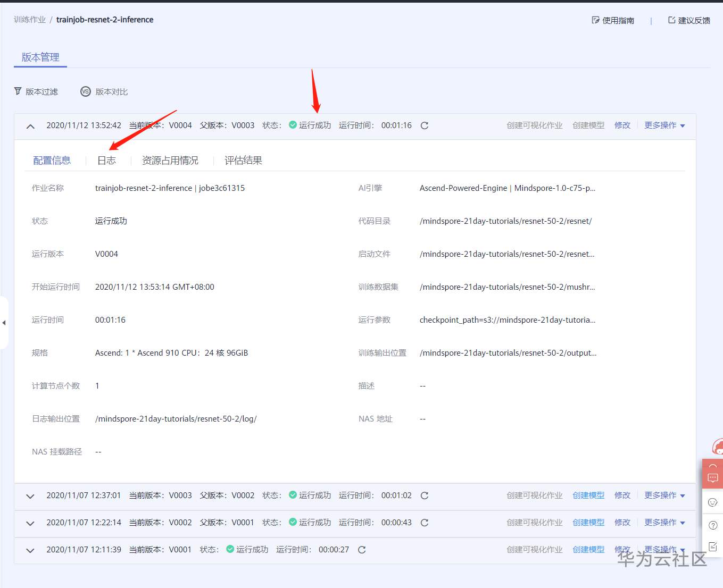Collapse the V0004 version details

point(30,127)
